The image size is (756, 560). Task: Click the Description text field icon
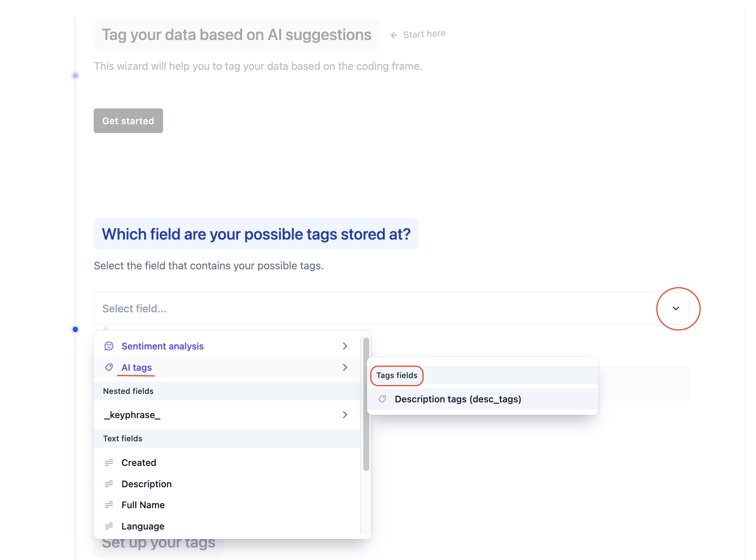109,484
